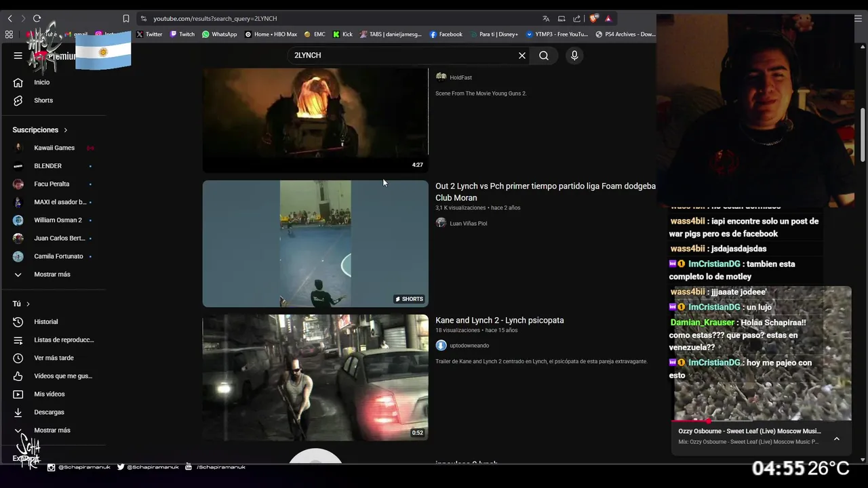
Task: Open the Luan Viñas Piol channel
Action: 468,224
